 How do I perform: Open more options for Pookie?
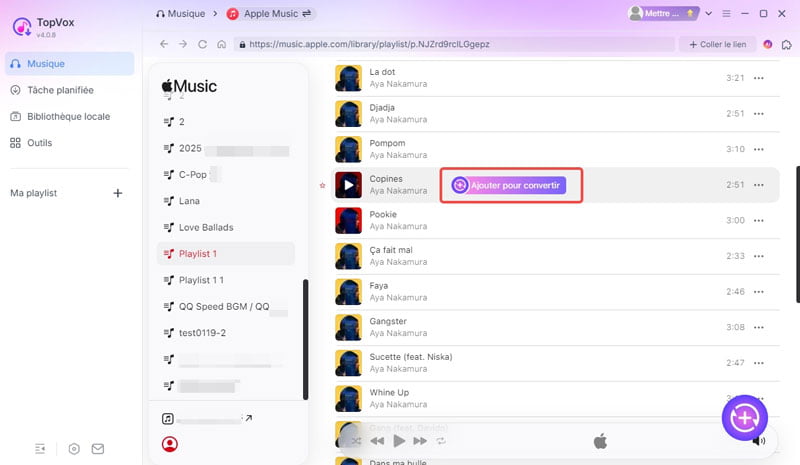(x=759, y=221)
